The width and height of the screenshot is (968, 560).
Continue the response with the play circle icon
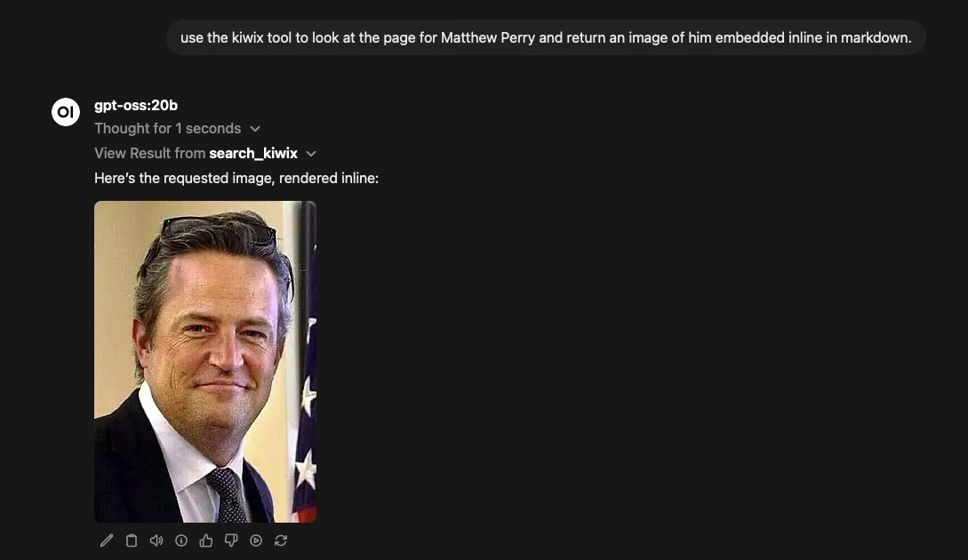tap(256, 540)
